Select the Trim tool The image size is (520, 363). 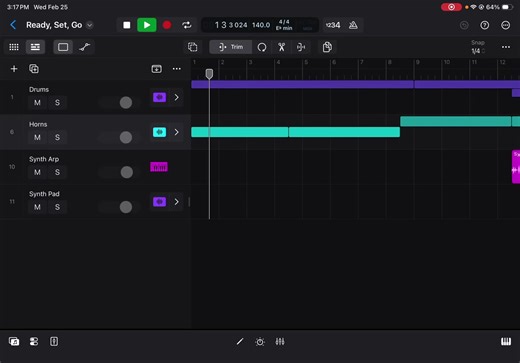point(231,47)
